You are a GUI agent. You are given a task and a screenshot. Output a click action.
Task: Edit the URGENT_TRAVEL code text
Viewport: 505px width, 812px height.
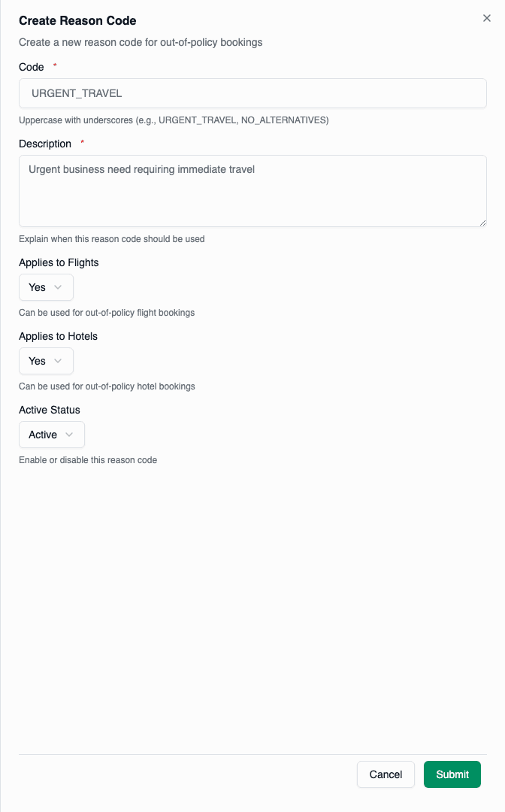(252, 93)
